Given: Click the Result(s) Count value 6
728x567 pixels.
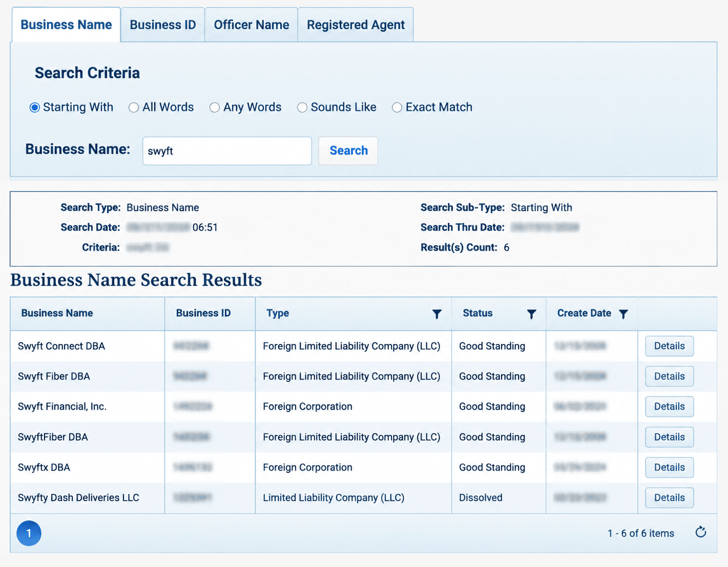Looking at the screenshot, I should (x=506, y=247).
